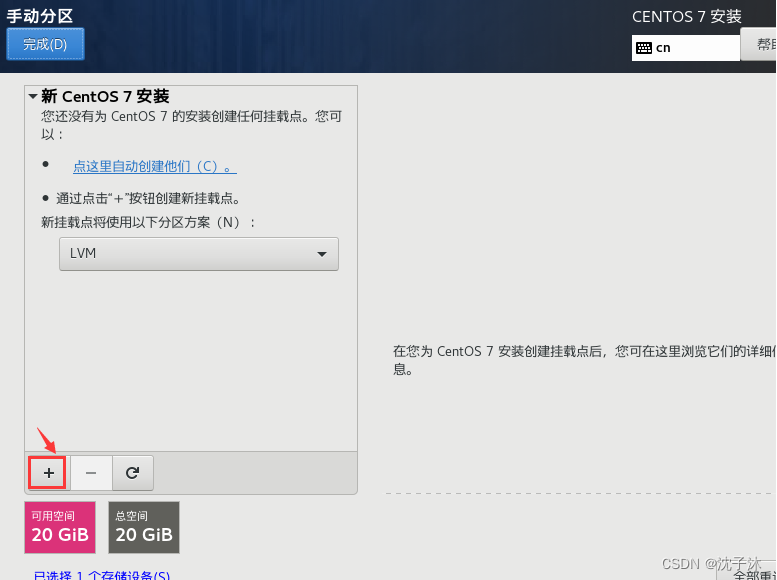
Task: Click the keyboard layout icon beside cn
Action: pyautogui.click(x=644, y=48)
